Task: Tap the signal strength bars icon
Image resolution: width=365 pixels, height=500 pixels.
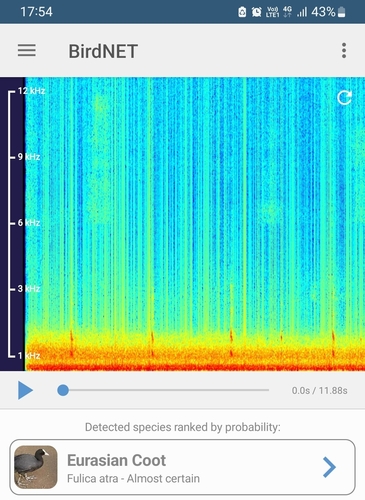Action: coord(302,12)
